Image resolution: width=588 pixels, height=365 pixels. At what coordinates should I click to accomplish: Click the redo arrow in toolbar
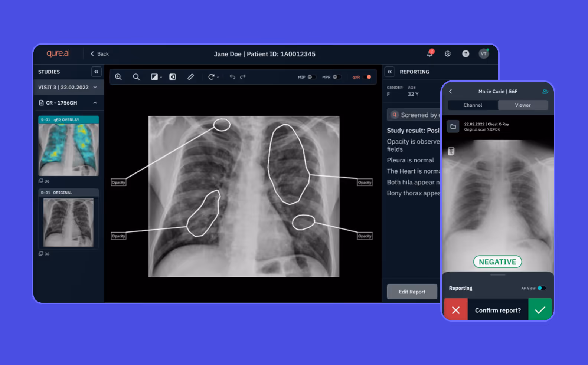click(243, 77)
